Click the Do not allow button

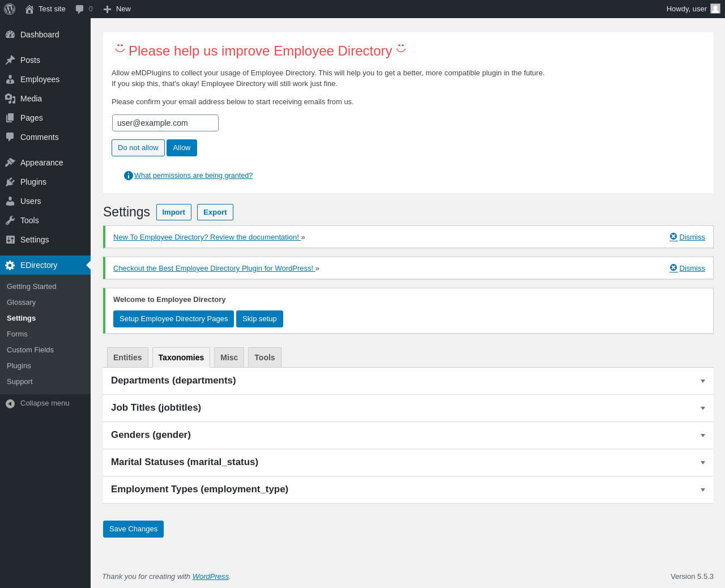click(x=138, y=148)
